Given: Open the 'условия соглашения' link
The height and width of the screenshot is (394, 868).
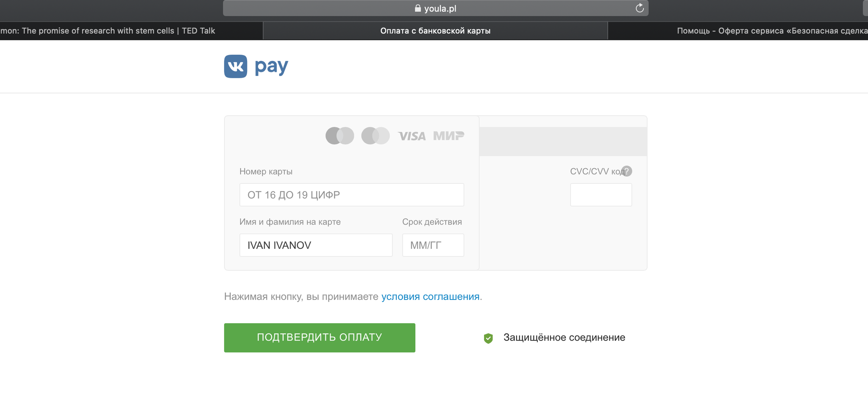Looking at the screenshot, I should (430, 297).
